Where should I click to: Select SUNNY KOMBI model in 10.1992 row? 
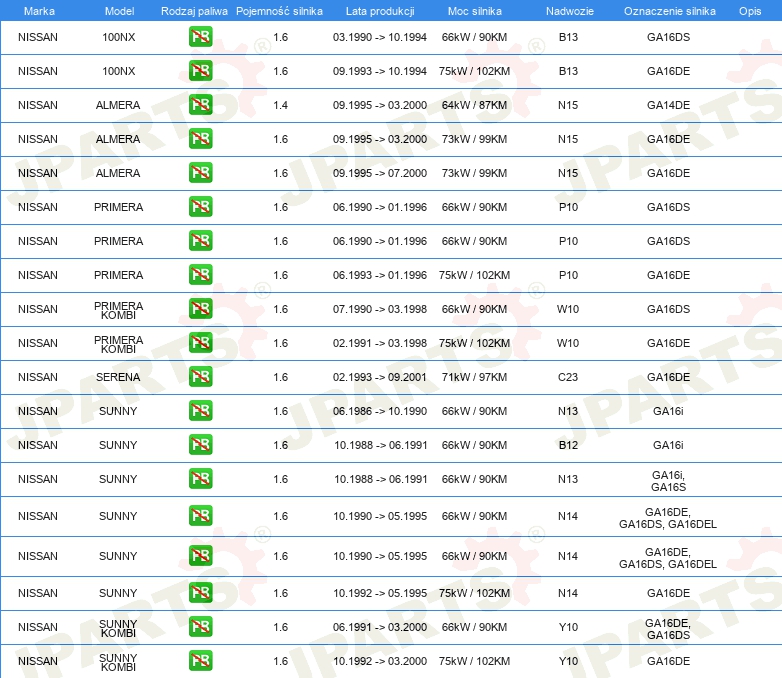(x=118, y=662)
